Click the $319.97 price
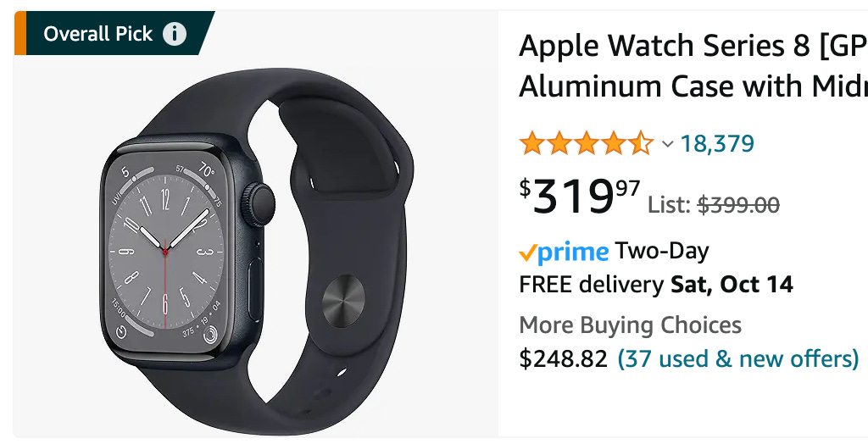 [580, 196]
